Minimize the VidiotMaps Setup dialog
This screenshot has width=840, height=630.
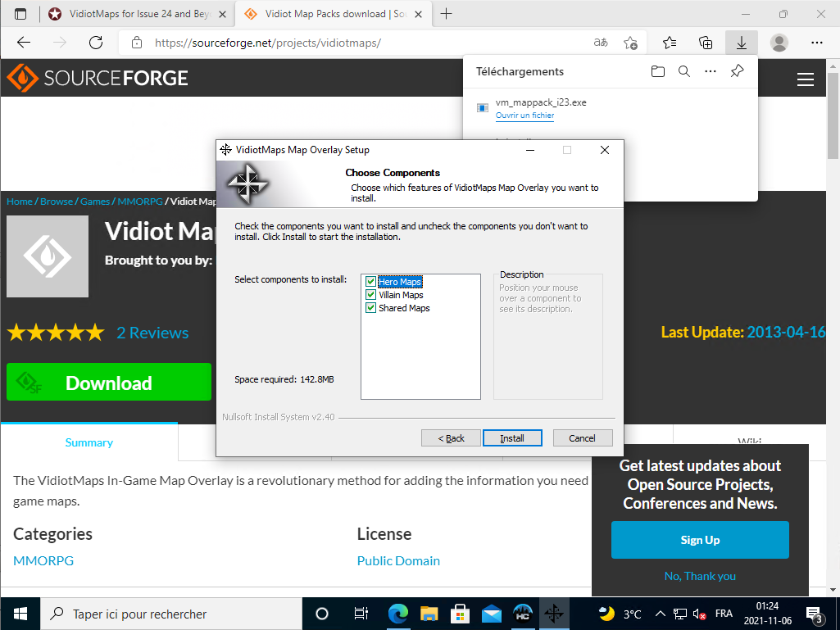coord(530,150)
